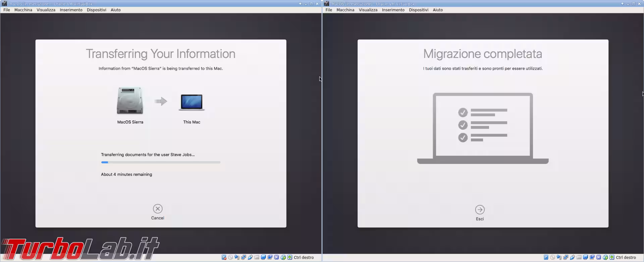Image resolution: width=644 pixels, height=262 pixels.
Task: Click the Esci text label
Action: tap(480, 219)
